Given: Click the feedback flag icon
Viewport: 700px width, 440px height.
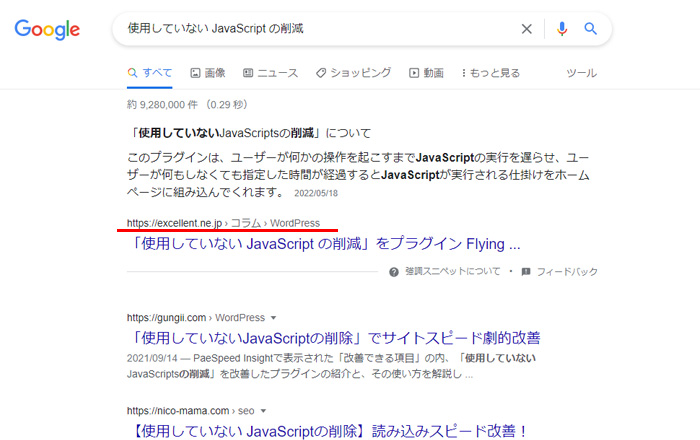Looking at the screenshot, I should pos(526,271).
